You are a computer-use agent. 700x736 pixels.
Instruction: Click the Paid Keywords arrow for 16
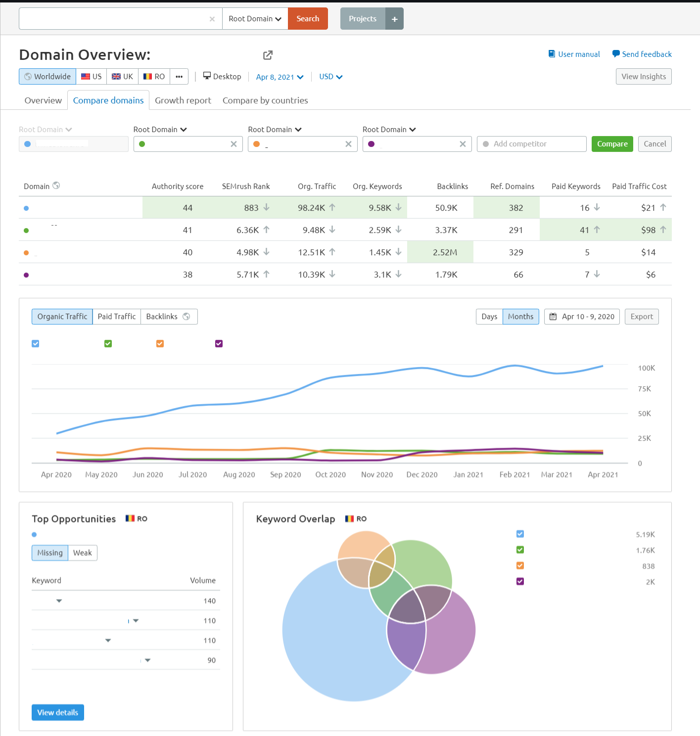click(597, 207)
